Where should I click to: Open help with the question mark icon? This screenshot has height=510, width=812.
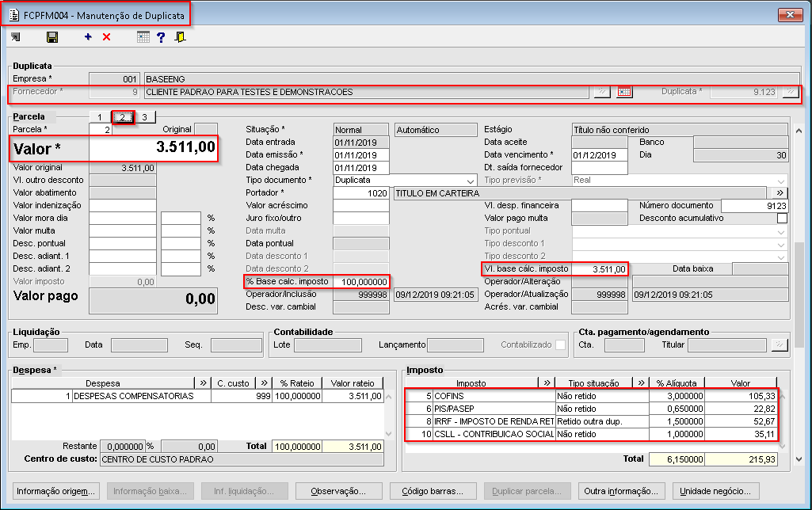point(161,36)
